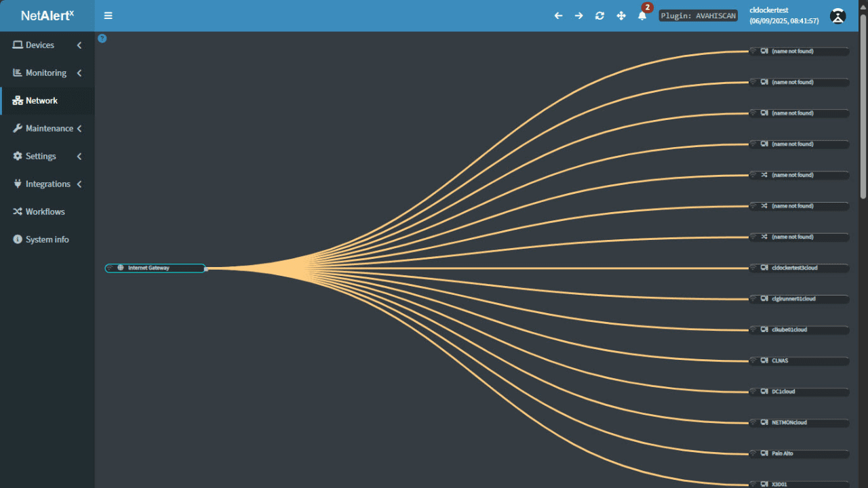Click the Palo Alto device node
The image size is (868, 488).
coord(799,453)
